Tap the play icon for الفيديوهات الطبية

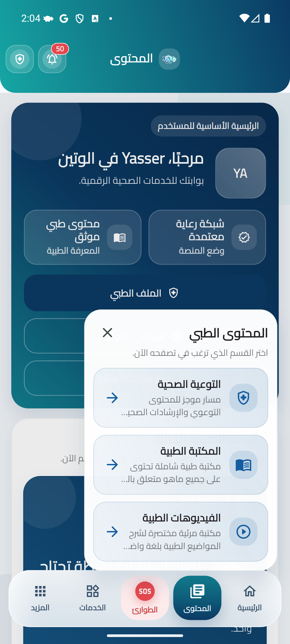click(x=243, y=532)
